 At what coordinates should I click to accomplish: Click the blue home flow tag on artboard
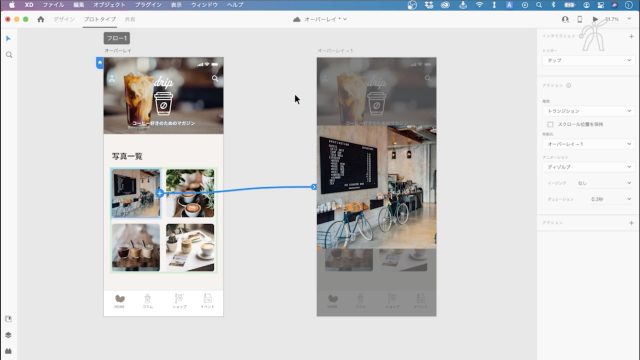pos(100,63)
